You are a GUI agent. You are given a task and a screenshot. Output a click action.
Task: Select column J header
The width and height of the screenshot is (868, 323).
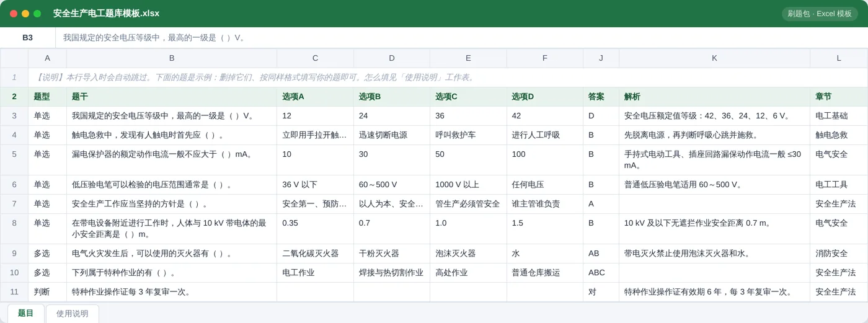[601, 58]
